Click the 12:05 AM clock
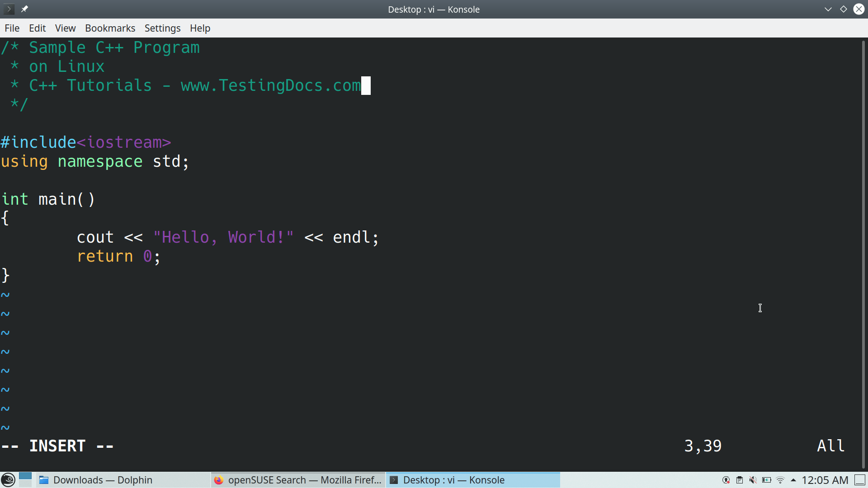 coord(826,480)
